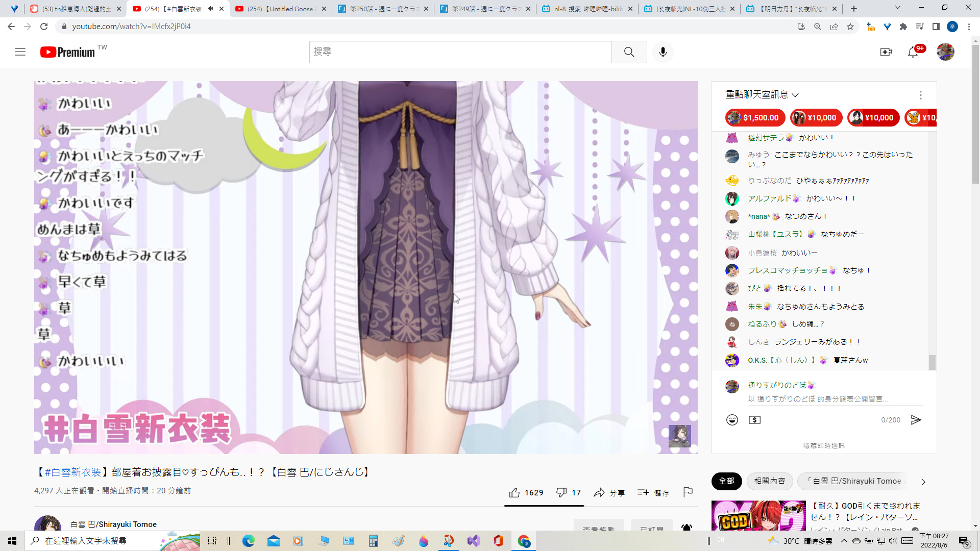Open the #白雪新衣装 hashtag link
The image size is (980, 551).
tap(73, 472)
